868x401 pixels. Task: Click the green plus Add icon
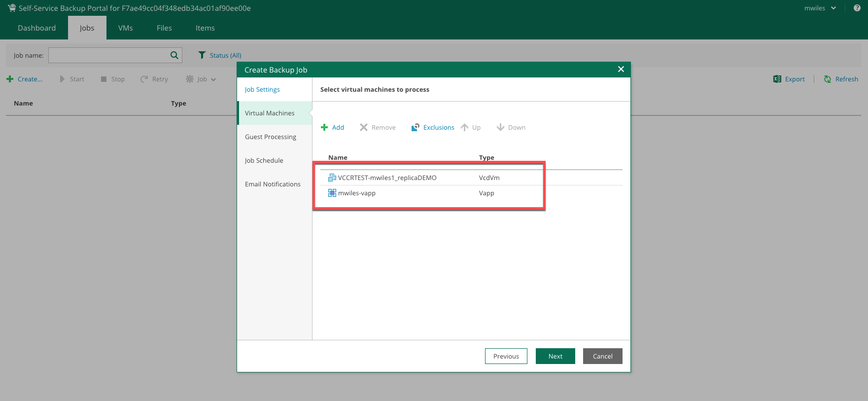[324, 127]
